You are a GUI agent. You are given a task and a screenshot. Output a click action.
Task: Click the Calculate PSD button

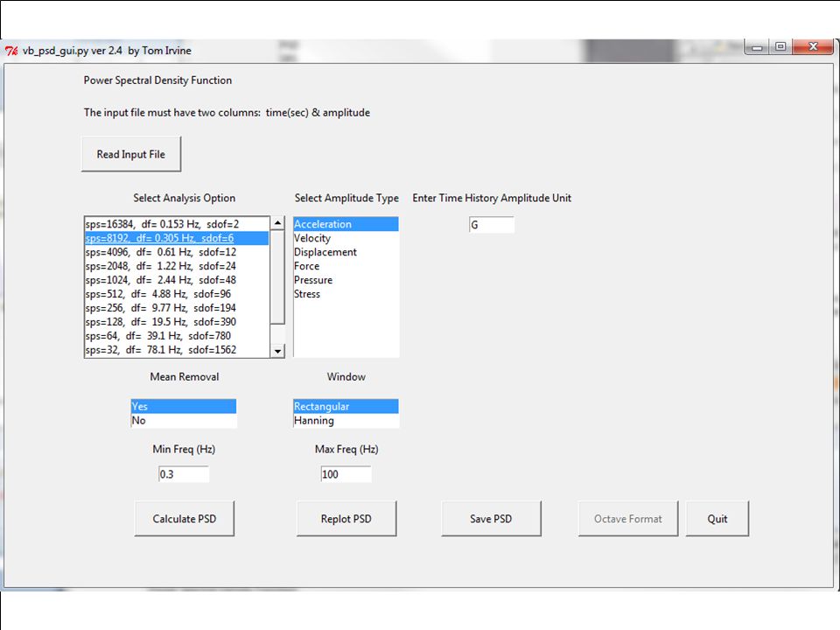(185, 519)
